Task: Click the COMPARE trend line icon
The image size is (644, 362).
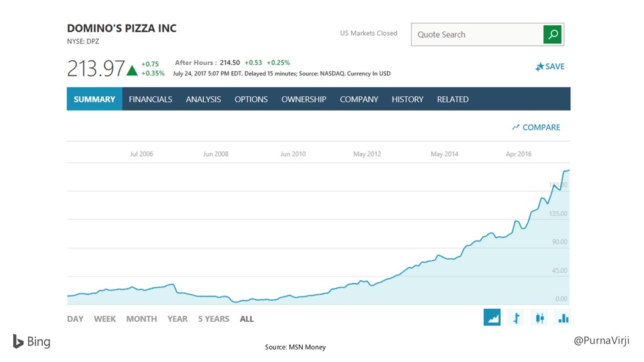Action: (516, 127)
